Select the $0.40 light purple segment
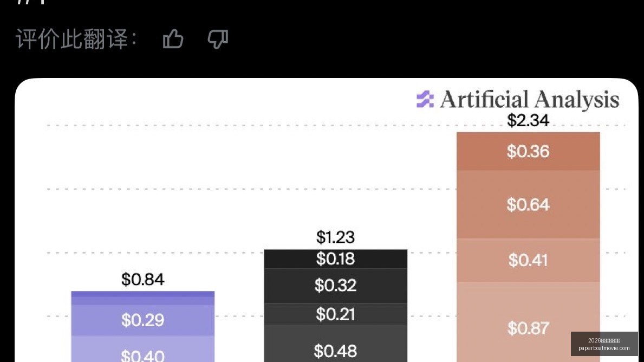Image resolution: width=644 pixels, height=362 pixels. [x=143, y=349]
